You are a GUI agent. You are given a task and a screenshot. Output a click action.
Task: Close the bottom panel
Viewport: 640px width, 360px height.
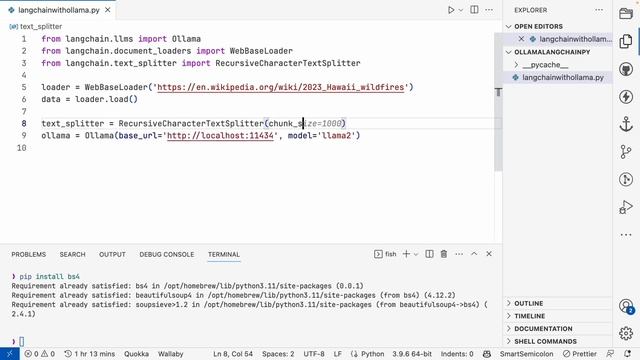click(x=489, y=254)
